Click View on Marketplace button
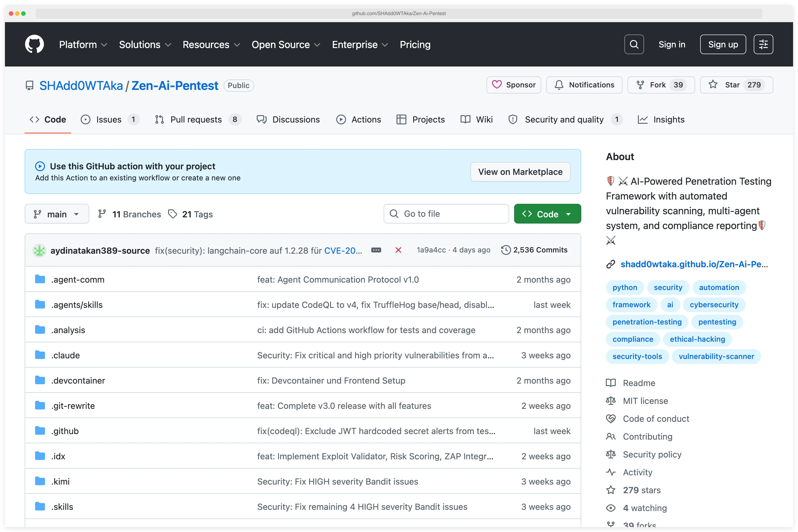 tap(520, 172)
